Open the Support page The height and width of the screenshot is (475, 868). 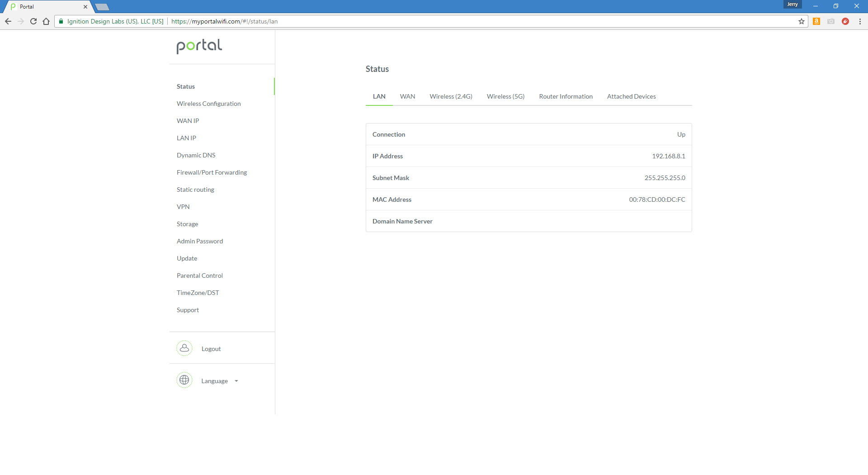tap(188, 310)
